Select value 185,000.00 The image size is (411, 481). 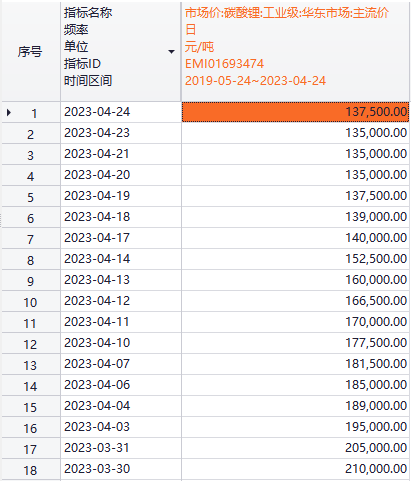tap(295, 385)
